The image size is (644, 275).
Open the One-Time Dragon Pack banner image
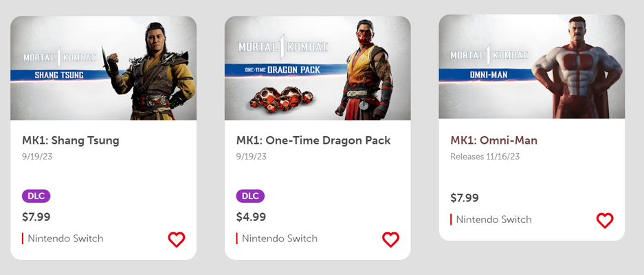pyautogui.click(x=318, y=69)
